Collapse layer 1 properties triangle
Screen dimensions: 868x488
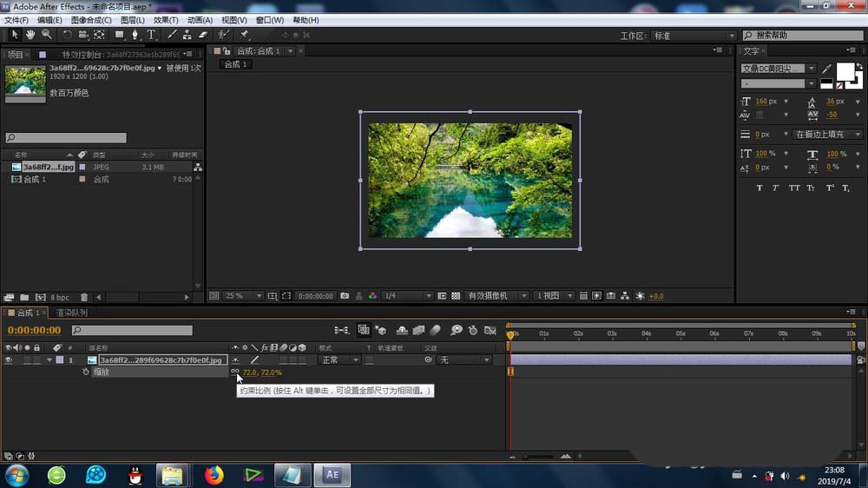(x=49, y=359)
